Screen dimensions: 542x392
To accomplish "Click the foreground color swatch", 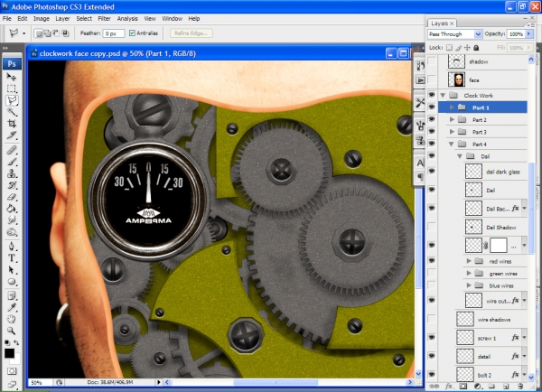I will pyautogui.click(x=9, y=353).
